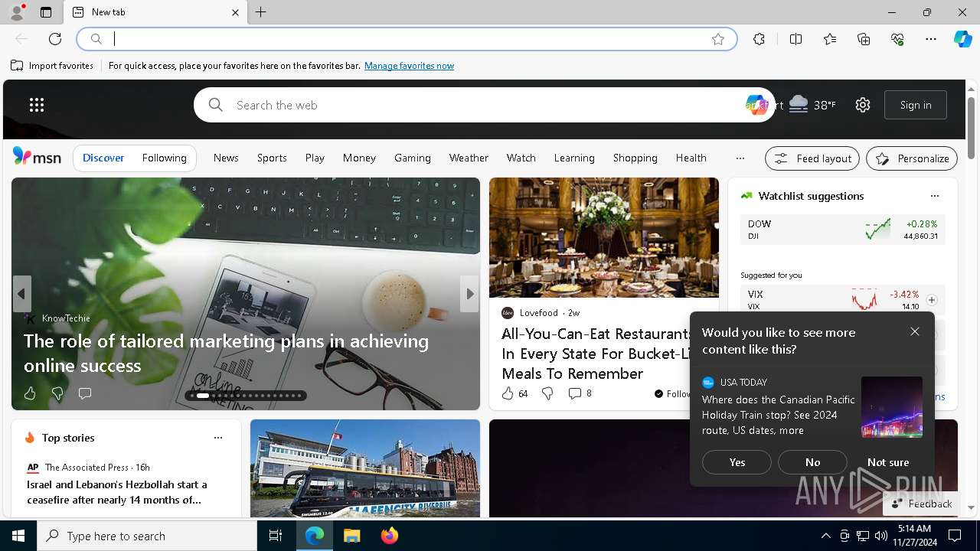Click the Sign in button

coord(916,105)
